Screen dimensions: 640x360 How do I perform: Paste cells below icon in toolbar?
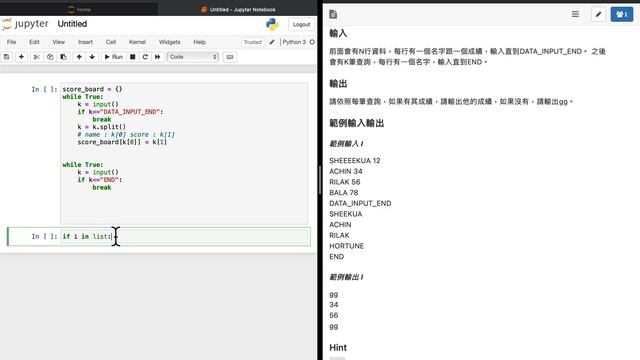[63, 57]
